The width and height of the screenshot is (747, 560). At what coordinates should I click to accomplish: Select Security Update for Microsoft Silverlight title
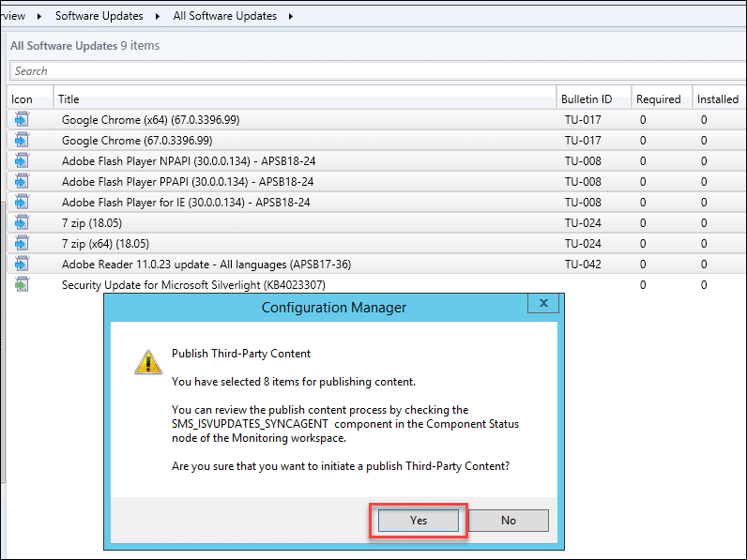(193, 285)
